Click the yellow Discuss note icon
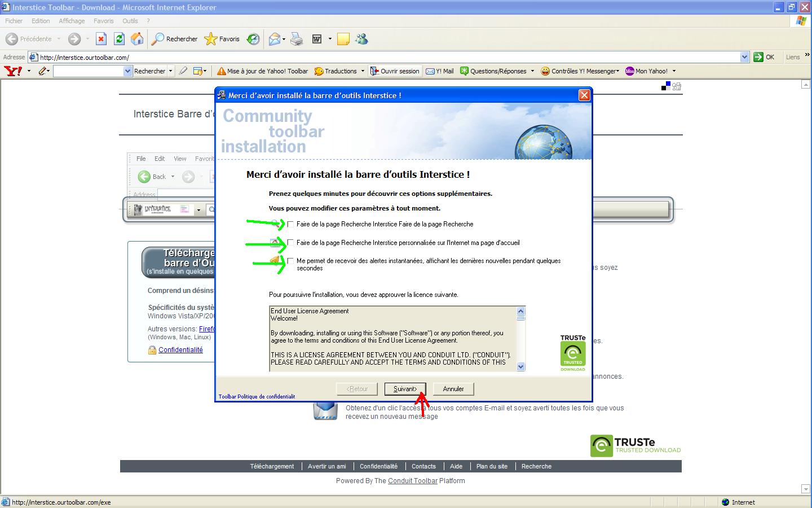Image resolution: width=812 pixels, height=508 pixels. click(x=343, y=39)
